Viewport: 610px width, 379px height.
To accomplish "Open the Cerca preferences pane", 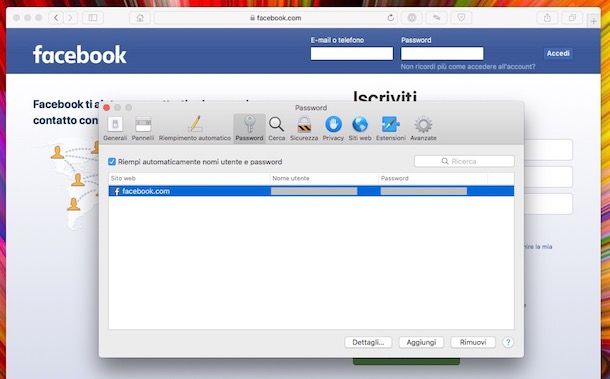I will [x=277, y=128].
